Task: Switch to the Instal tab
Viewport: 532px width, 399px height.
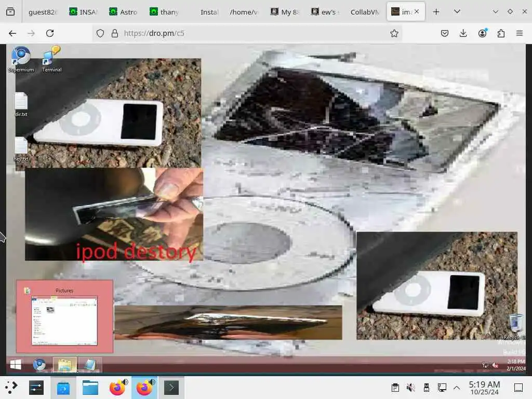Action: 209,12
